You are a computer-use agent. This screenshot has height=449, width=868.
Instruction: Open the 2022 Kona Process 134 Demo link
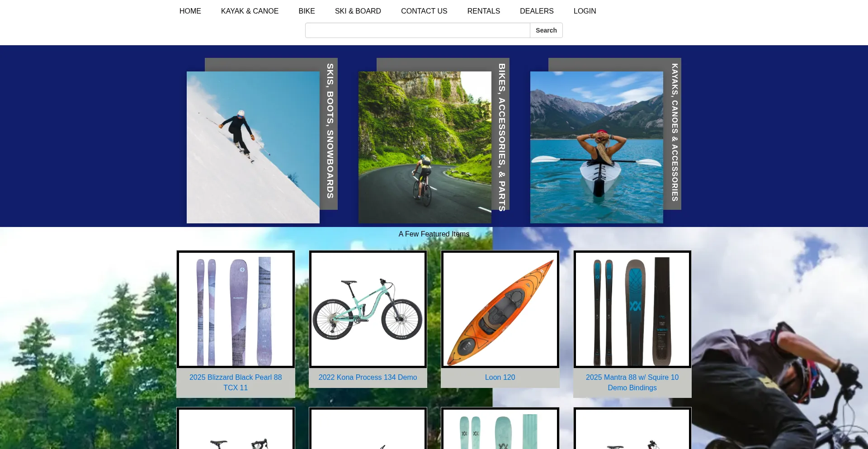point(368,377)
